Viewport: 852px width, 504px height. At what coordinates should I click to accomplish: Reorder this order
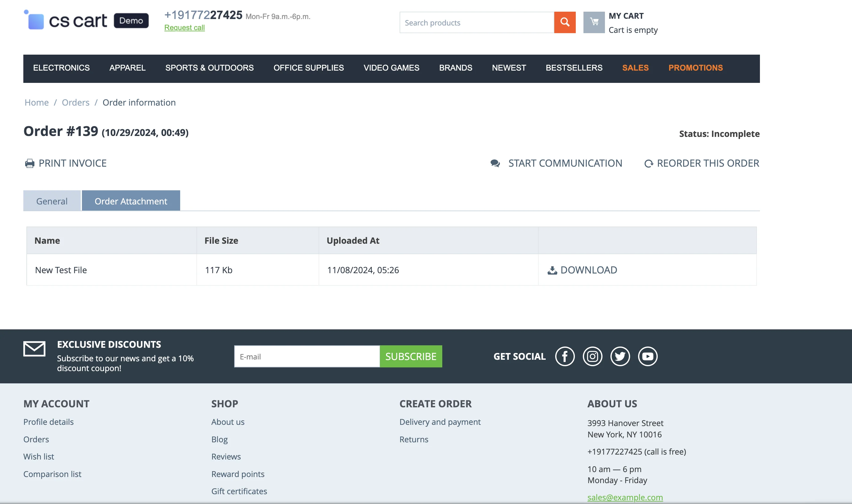pyautogui.click(x=702, y=163)
